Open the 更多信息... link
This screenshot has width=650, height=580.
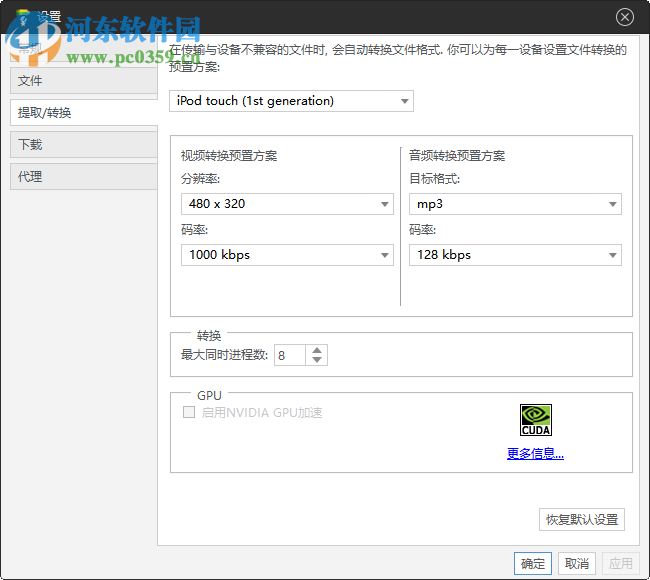point(535,454)
